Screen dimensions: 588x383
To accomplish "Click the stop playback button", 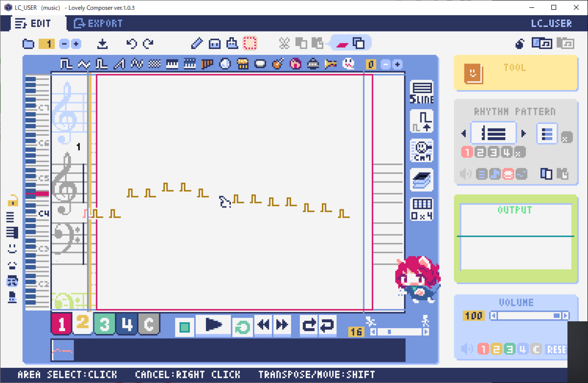I will tap(185, 326).
